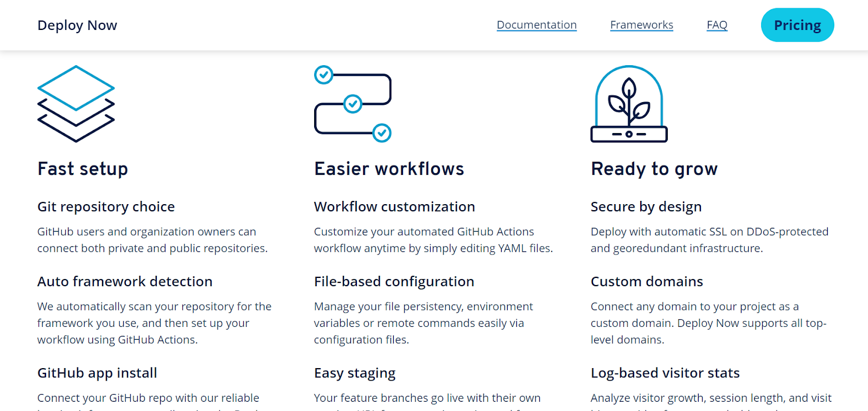Image resolution: width=868 pixels, height=411 pixels.
Task: Click the paragraph about GitHub users and organization owners
Action: pyautogui.click(x=152, y=240)
